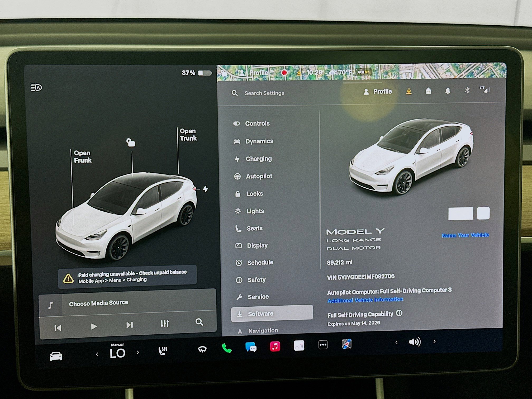Open the Trunk

pos(188,135)
